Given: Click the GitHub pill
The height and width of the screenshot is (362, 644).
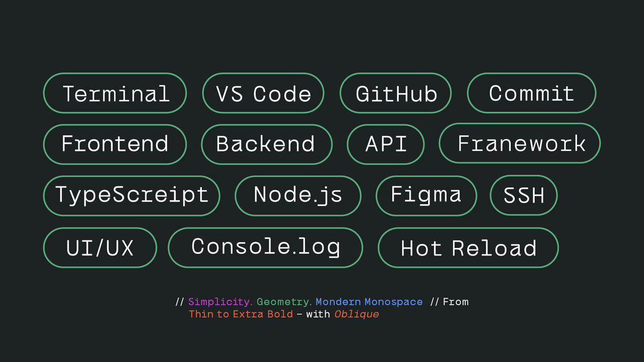Looking at the screenshot, I should tap(396, 93).
